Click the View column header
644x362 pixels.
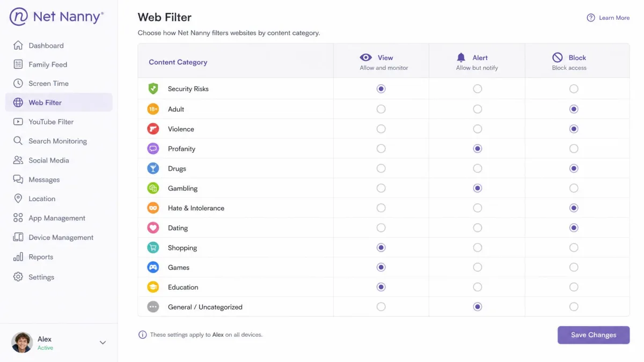(x=381, y=62)
